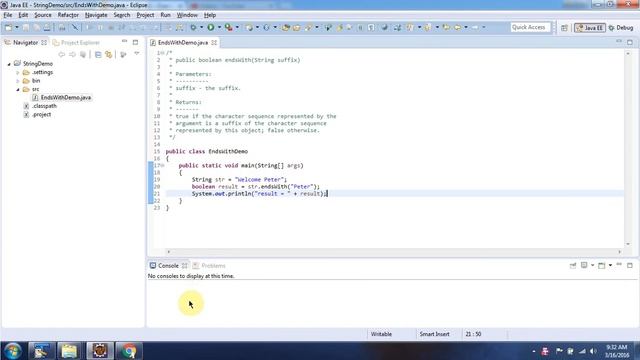The height and width of the screenshot is (360, 640).
Task: Open the File menu
Action: click(x=8, y=15)
